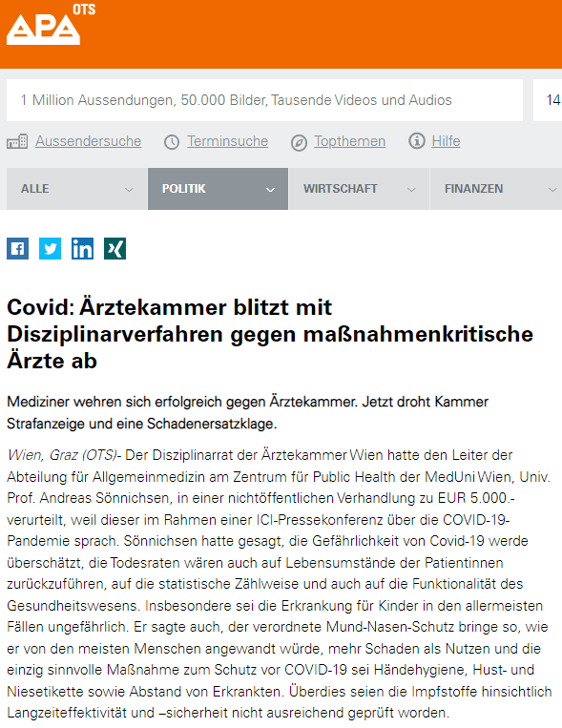Select the ALLE category tab
This screenshot has height=728, width=562.
[77, 189]
